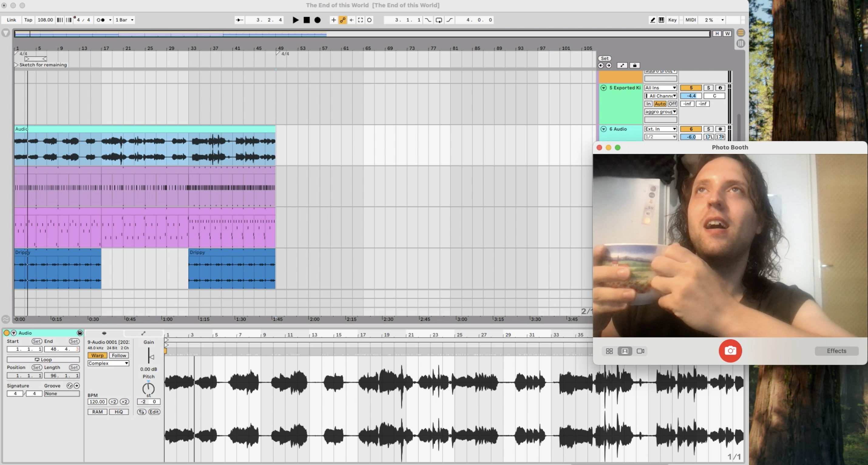Click the Stop transport button
Image resolution: width=868 pixels, height=465 pixels.
tap(307, 20)
